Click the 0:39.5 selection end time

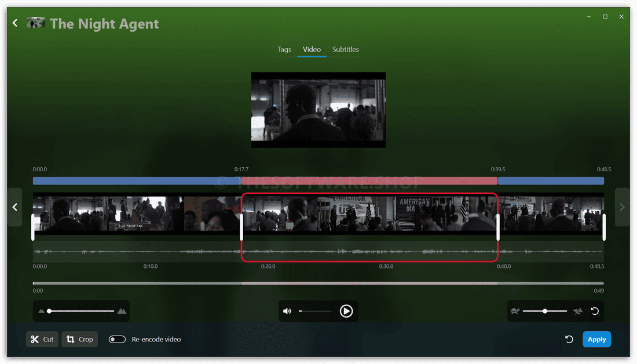pyautogui.click(x=498, y=169)
